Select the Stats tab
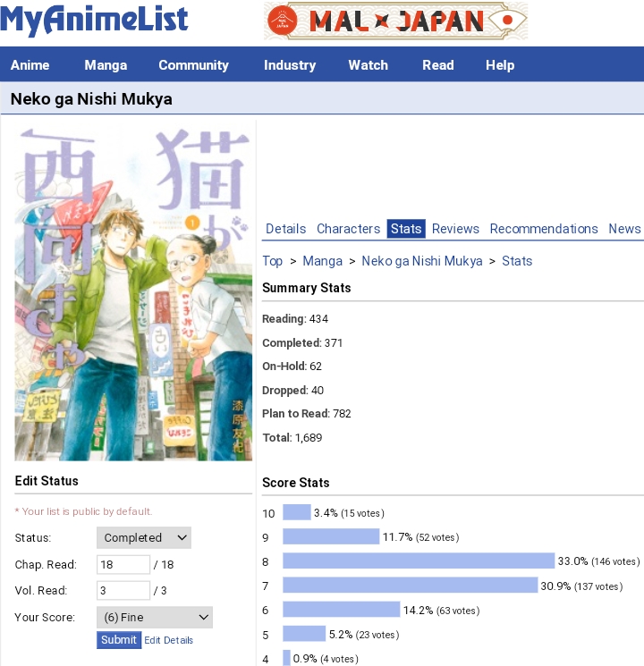The image size is (644, 666). click(406, 229)
